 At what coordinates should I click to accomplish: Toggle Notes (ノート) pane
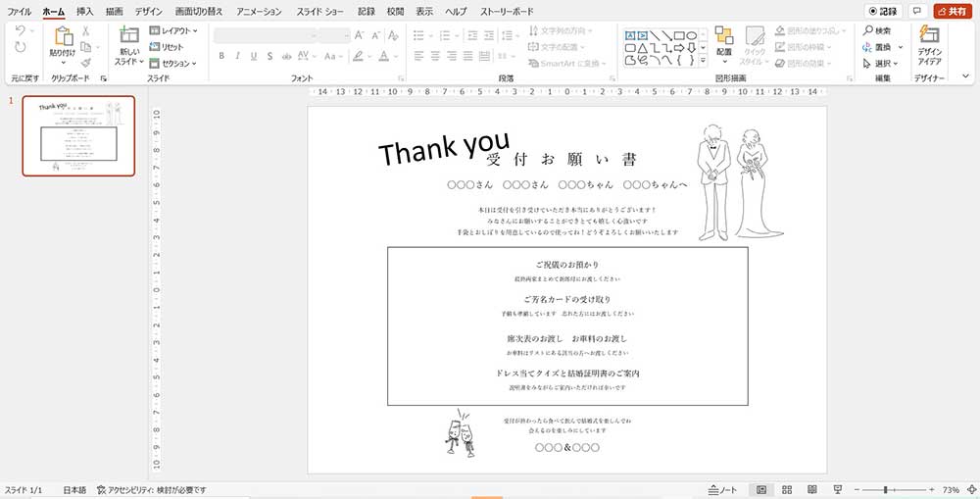723,490
